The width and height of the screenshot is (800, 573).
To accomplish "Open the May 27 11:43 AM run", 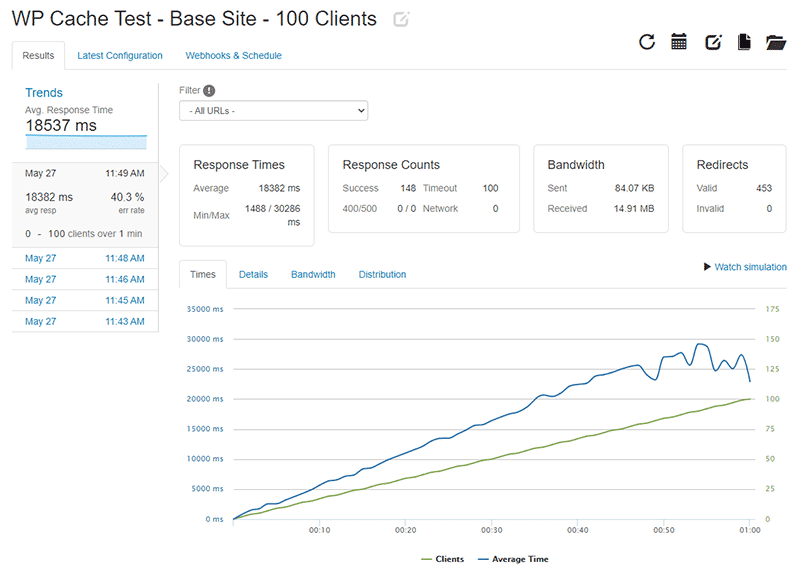I will [x=85, y=321].
